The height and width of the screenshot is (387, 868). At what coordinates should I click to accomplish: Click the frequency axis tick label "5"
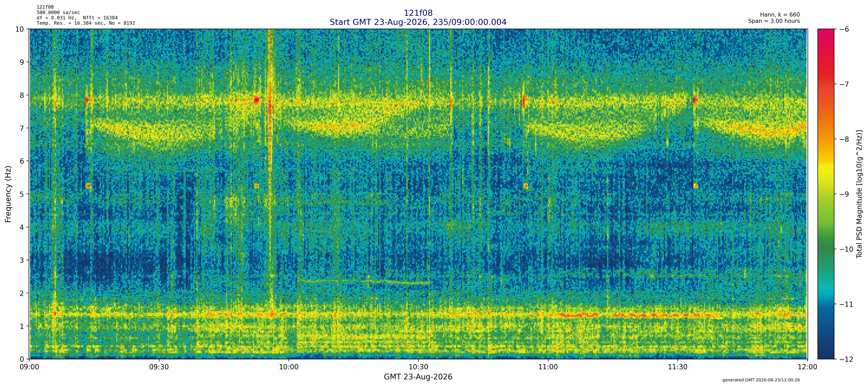[x=22, y=194]
